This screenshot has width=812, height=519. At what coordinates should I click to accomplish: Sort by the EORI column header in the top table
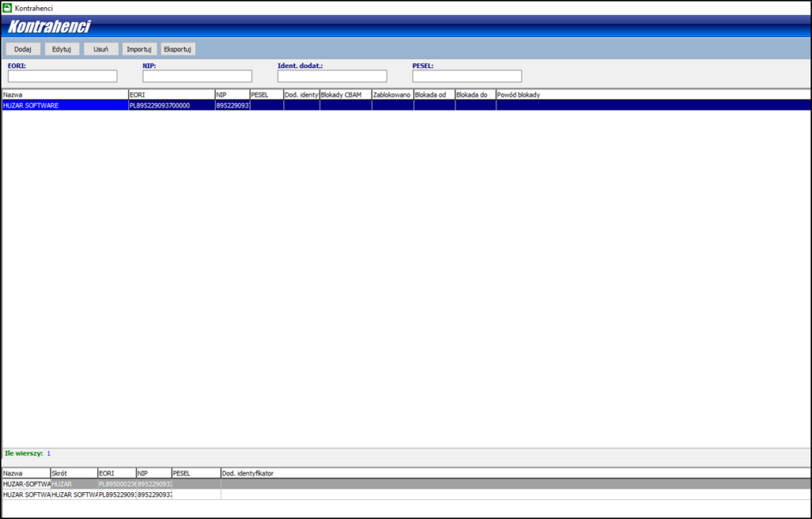coord(170,95)
